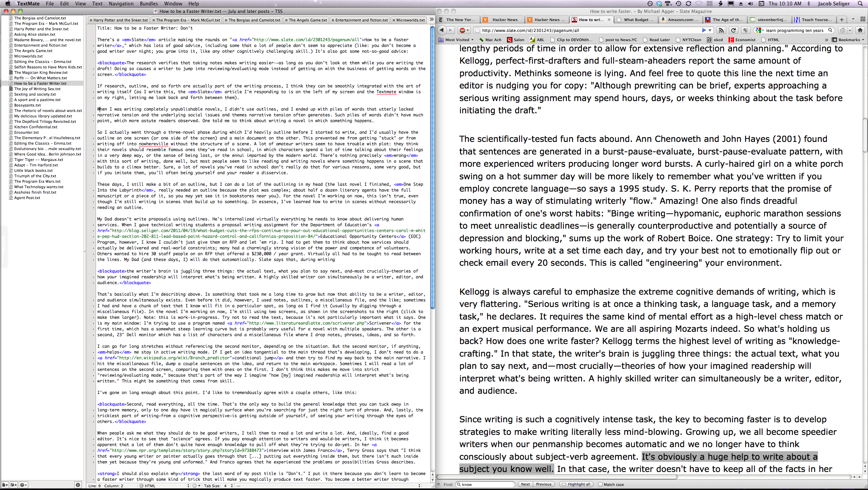
Task: Open new browser tab with plus button
Action: 841,19
